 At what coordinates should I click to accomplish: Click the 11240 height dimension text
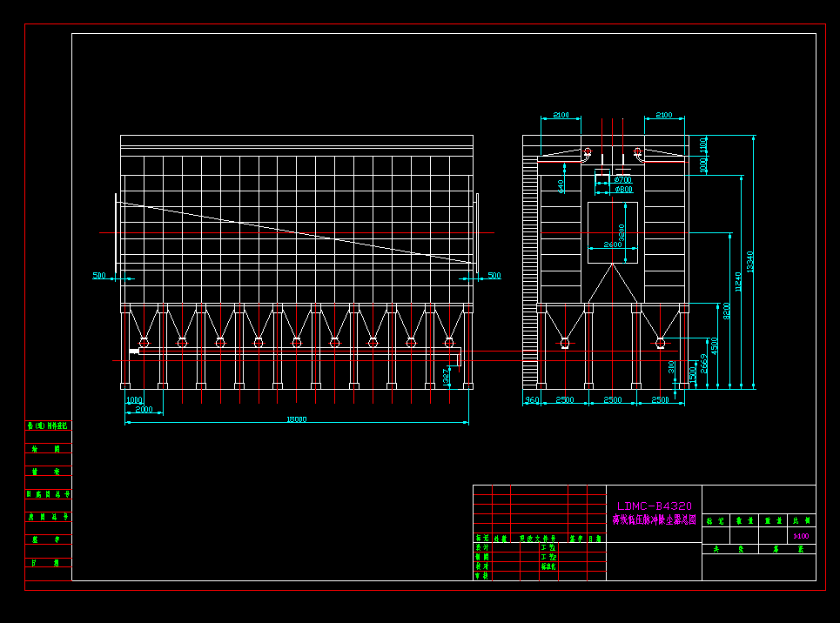click(738, 281)
